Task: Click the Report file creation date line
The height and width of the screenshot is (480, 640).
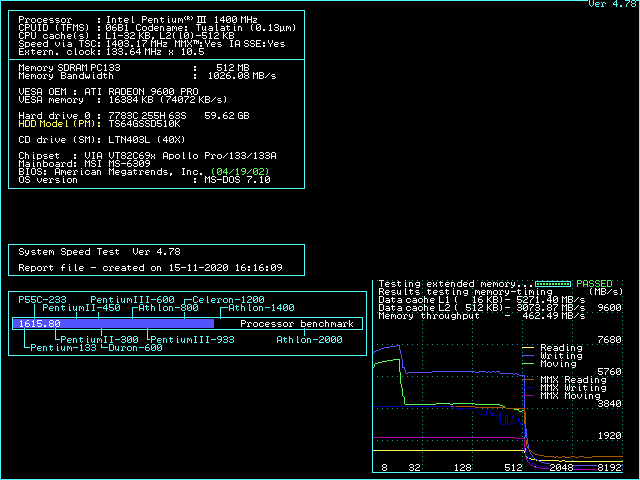Action: (x=150, y=268)
